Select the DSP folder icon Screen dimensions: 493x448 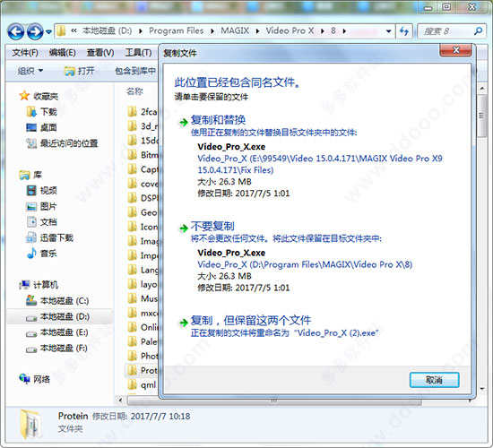point(133,198)
